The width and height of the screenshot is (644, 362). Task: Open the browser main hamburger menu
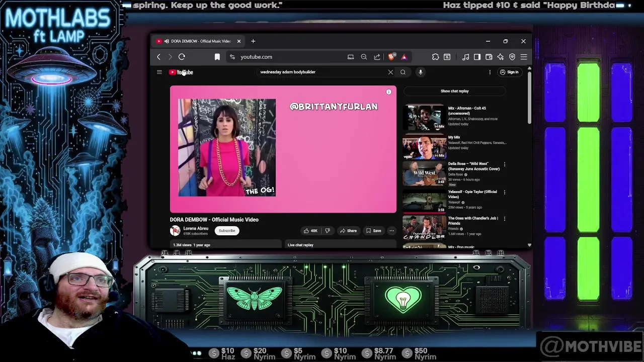524,57
